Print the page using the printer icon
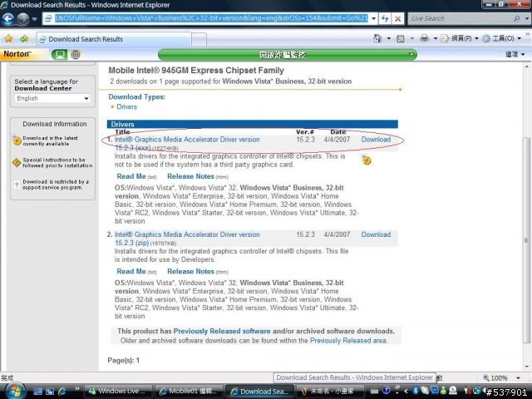 point(424,38)
